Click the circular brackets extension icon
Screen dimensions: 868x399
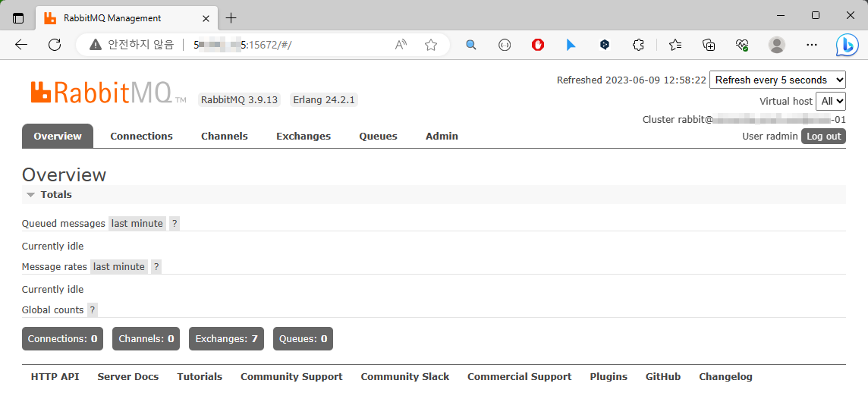tap(505, 45)
